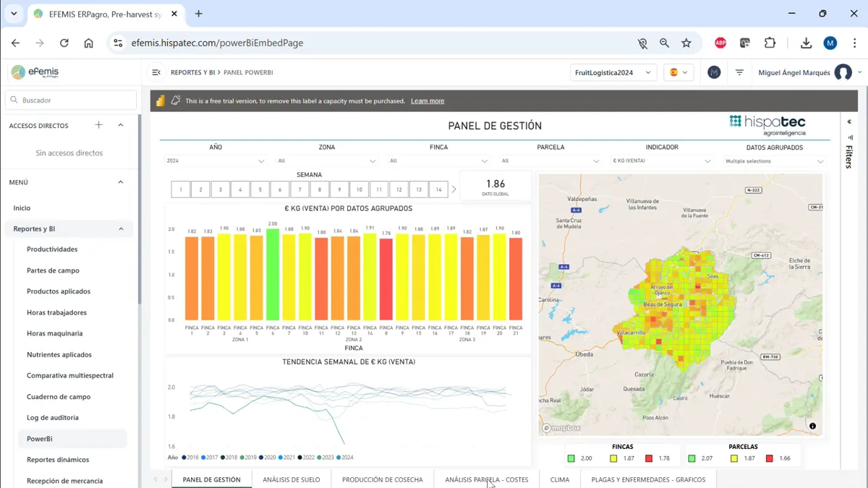Select week 6 in the Semana slicer
This screenshot has height=488, width=868.
pyautogui.click(x=280, y=189)
